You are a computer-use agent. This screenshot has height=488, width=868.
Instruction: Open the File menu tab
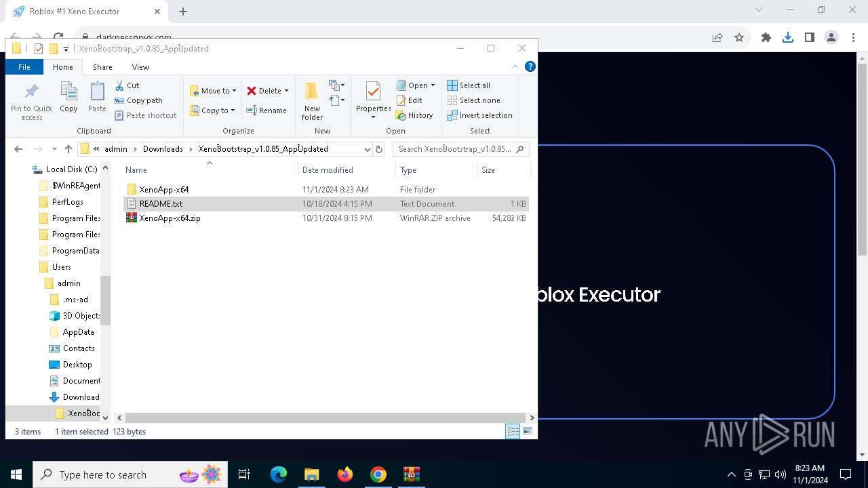(x=24, y=67)
